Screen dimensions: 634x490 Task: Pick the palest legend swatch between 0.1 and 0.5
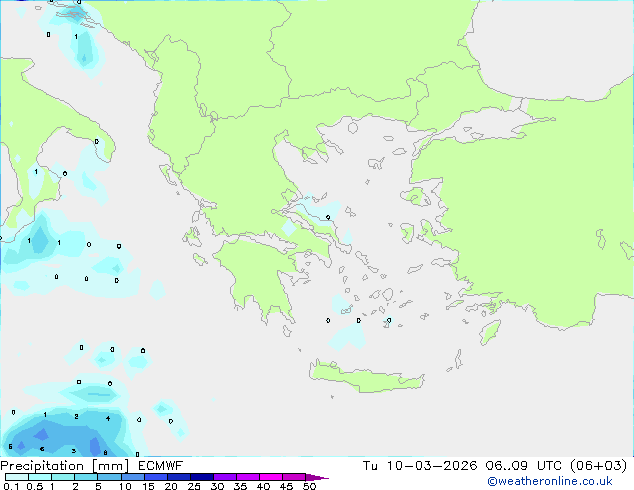coord(17,477)
